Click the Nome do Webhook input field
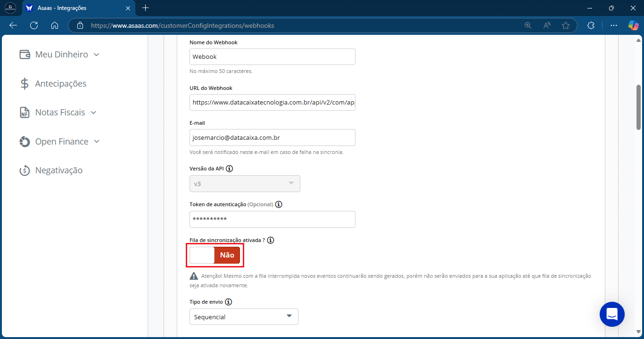The width and height of the screenshot is (644, 339). pyautogui.click(x=272, y=56)
